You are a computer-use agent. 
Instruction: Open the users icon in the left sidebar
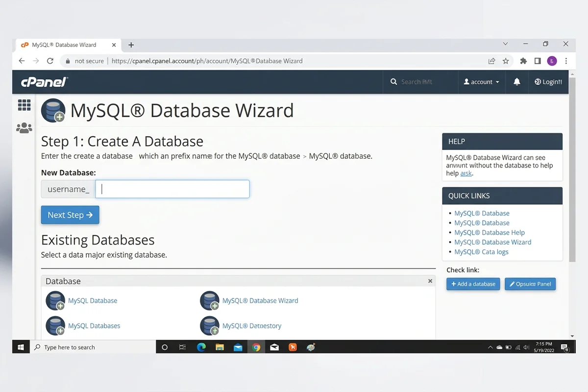24,128
